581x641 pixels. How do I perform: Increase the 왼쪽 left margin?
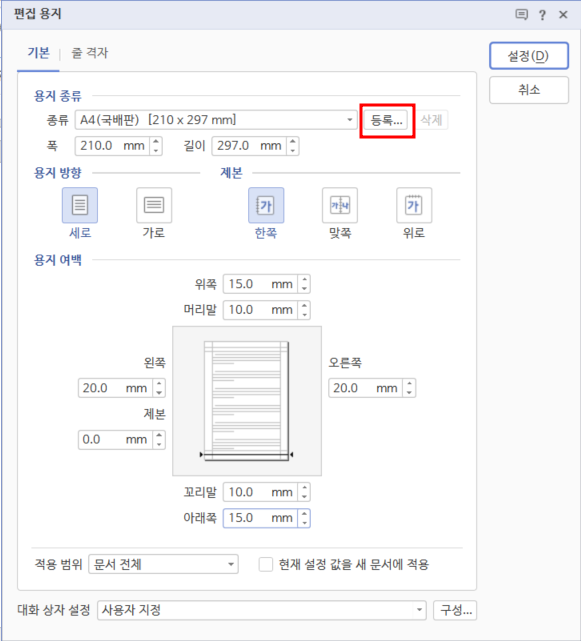pyautogui.click(x=159, y=383)
